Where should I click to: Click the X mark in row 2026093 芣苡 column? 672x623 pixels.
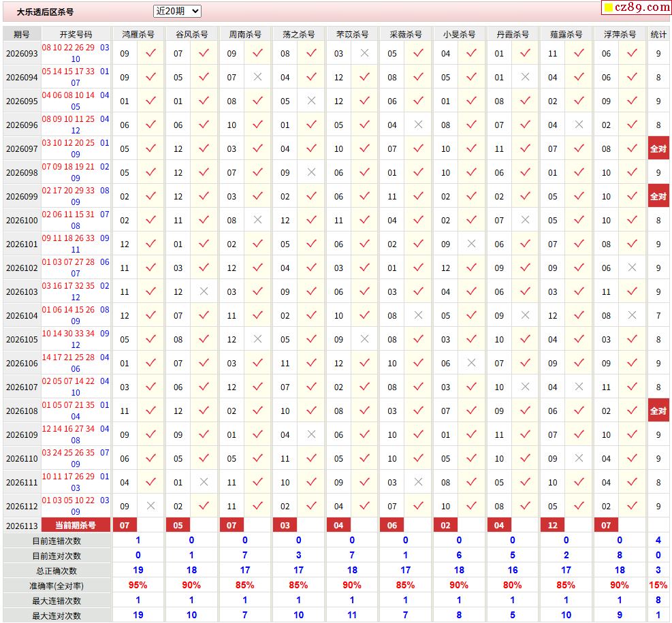coord(365,52)
